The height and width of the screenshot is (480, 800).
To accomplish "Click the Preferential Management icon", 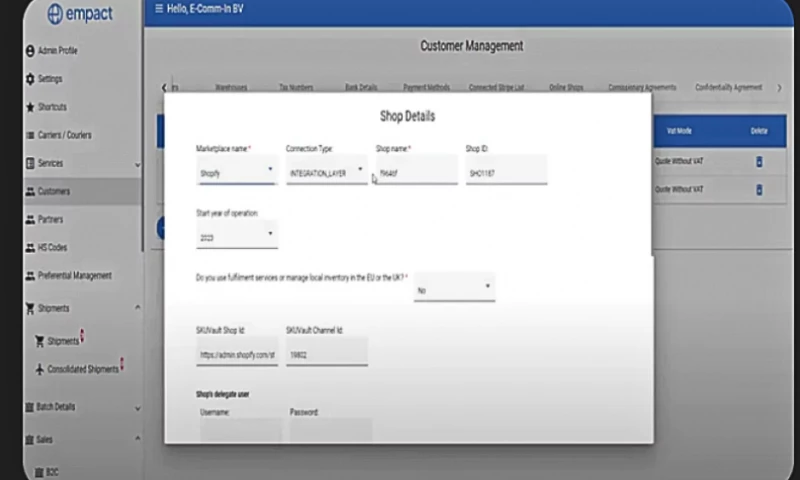I will (x=30, y=275).
